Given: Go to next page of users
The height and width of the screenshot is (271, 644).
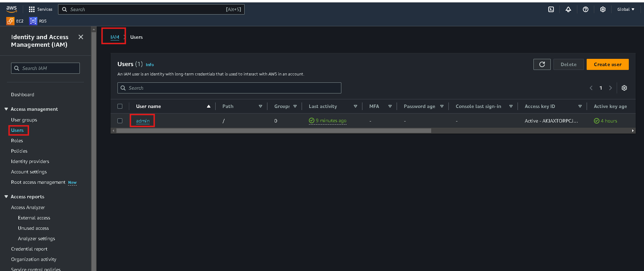Looking at the screenshot, I should pos(610,88).
